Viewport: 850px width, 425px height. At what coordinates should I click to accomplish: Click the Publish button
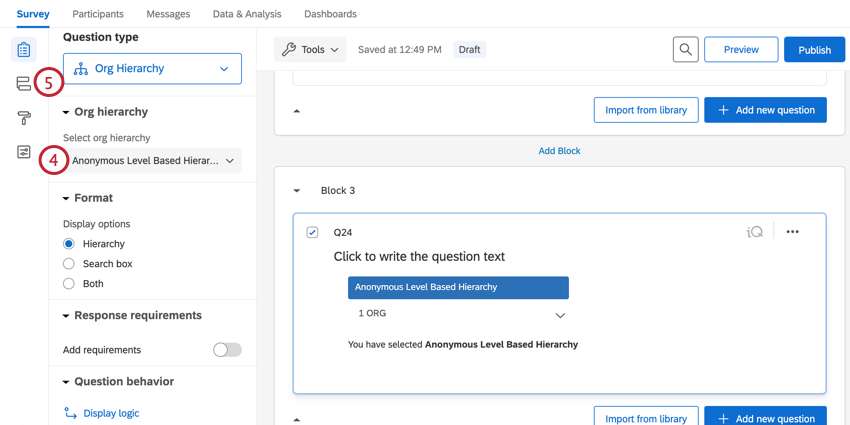click(x=814, y=49)
